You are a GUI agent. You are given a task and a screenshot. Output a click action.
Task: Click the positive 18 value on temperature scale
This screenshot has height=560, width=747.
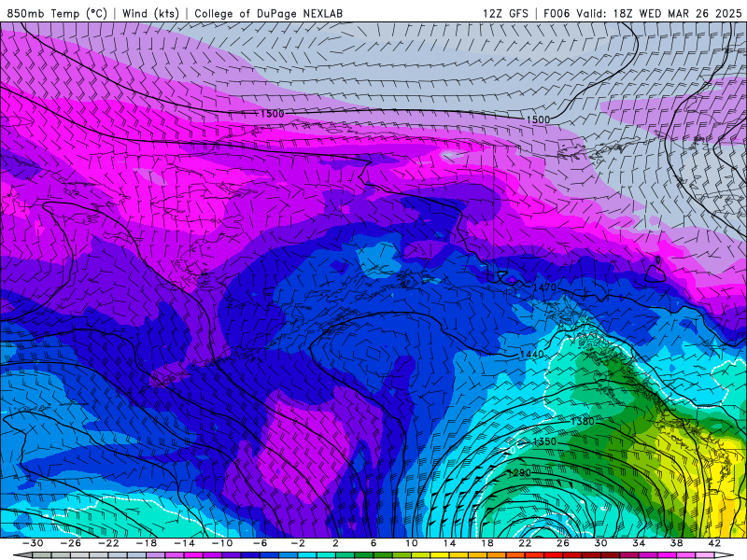[x=486, y=543]
